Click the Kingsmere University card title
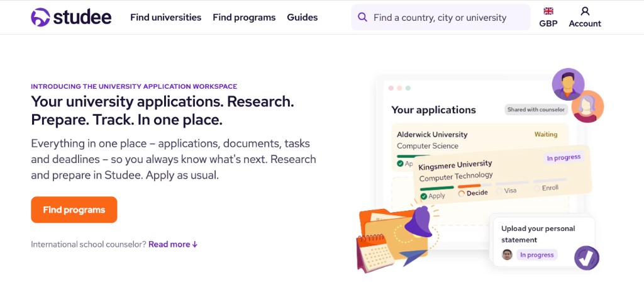Image resolution: width=644 pixels, height=292 pixels. pos(455,166)
